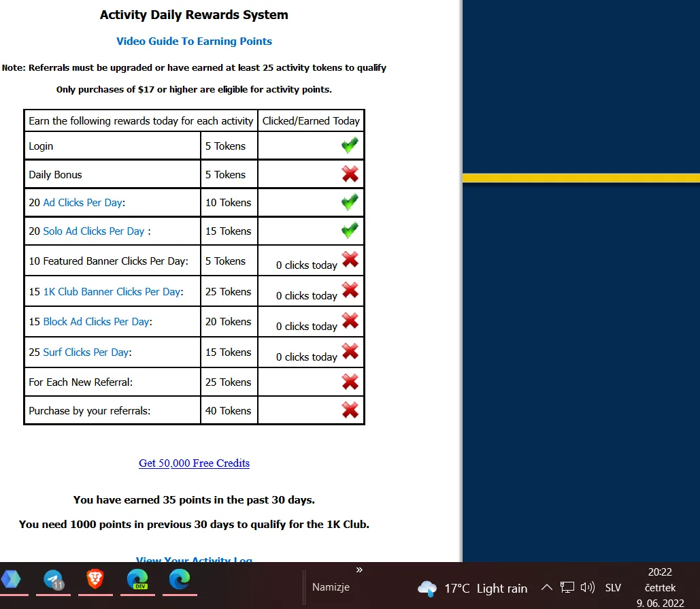Image resolution: width=700 pixels, height=609 pixels.
Task: Click the red X for Each New Referral
Action: click(350, 382)
